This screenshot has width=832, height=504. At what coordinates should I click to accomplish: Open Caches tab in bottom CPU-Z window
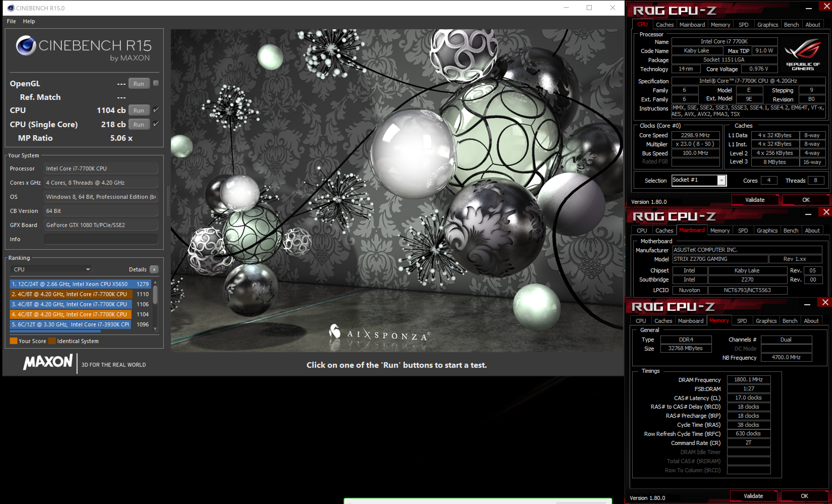(663, 321)
